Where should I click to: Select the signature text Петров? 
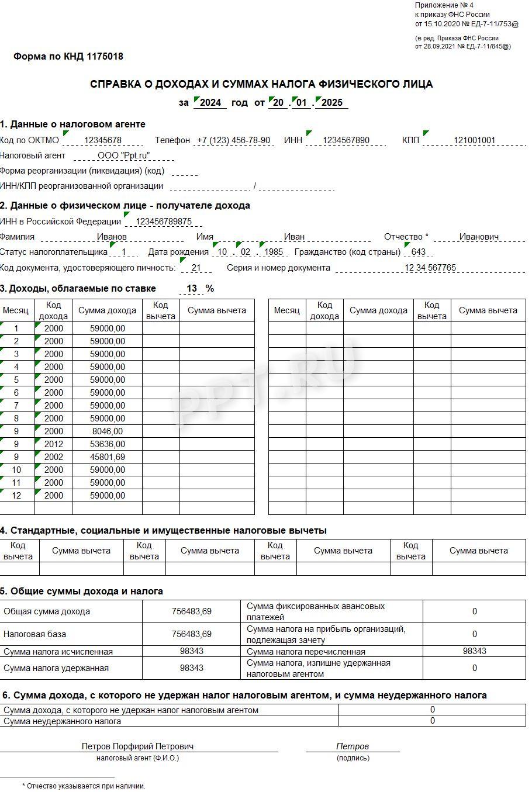pos(353,746)
